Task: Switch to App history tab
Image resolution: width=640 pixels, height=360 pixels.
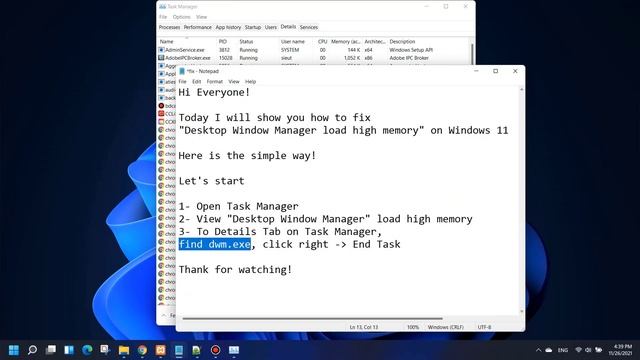Action: pyautogui.click(x=228, y=27)
